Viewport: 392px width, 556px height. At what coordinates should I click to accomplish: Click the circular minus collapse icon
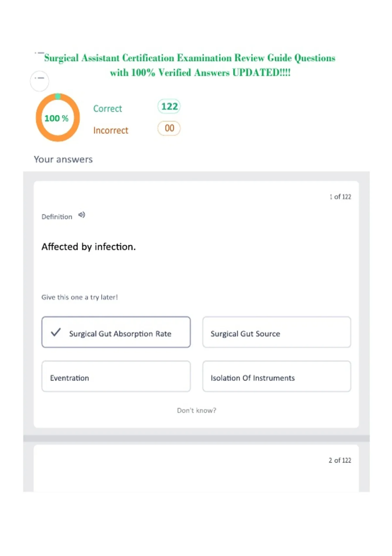(x=40, y=81)
